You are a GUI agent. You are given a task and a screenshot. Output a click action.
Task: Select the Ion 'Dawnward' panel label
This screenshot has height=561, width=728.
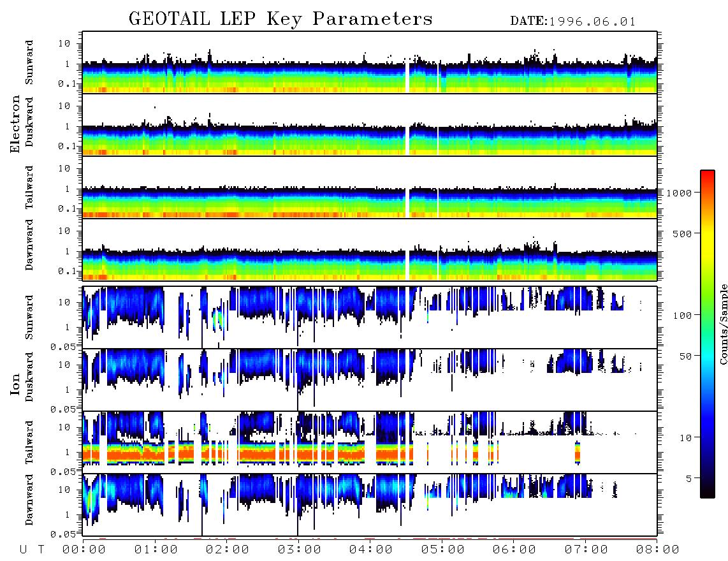coord(29,500)
